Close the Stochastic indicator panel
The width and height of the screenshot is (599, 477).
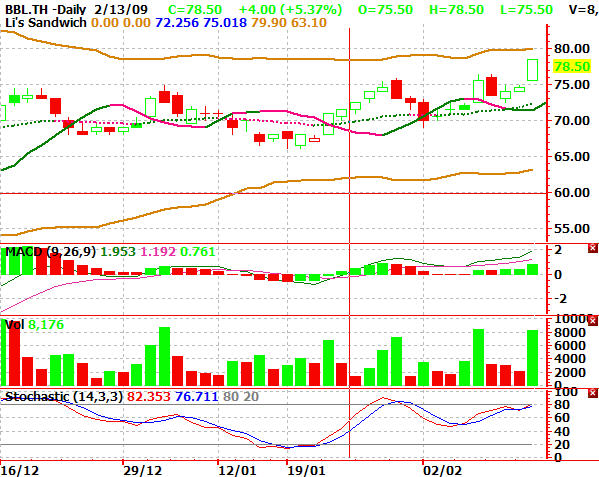[x=593, y=393]
